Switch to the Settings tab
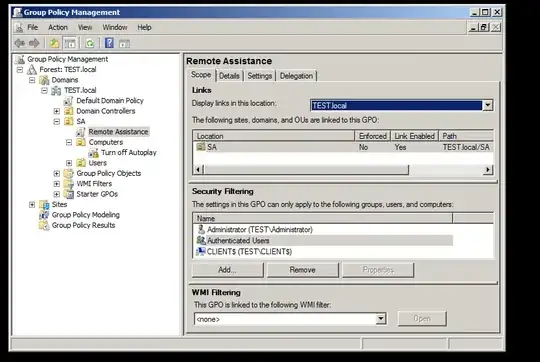Screen dimensions: 540x362 260,76
